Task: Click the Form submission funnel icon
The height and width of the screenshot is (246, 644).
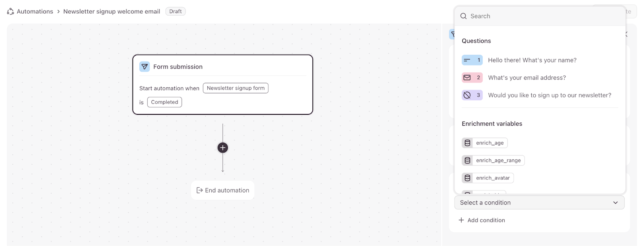Action: pyautogui.click(x=144, y=67)
